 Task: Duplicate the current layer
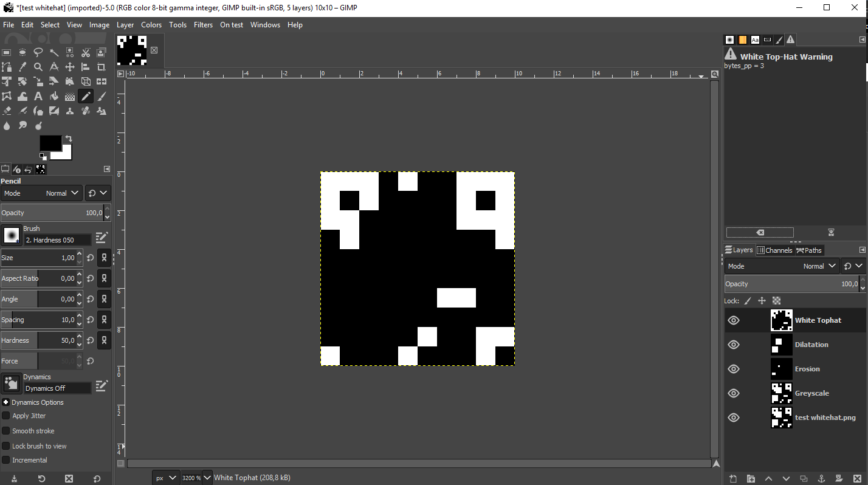[804, 479]
